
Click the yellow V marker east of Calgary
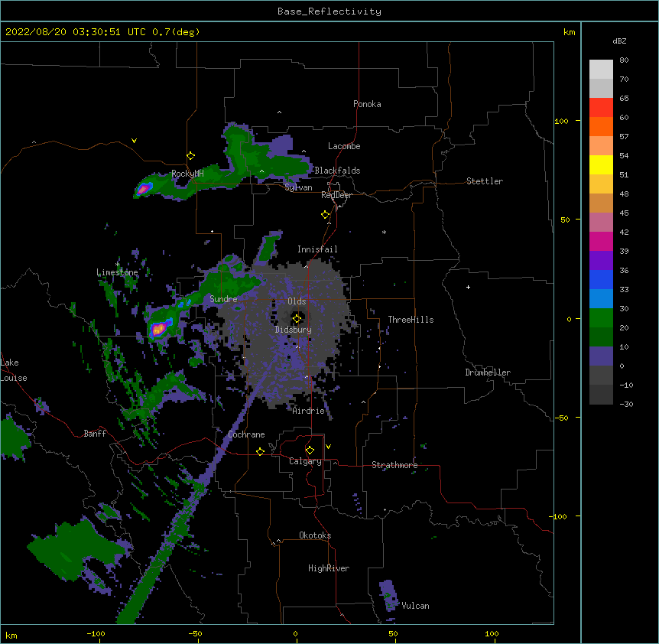coord(328,447)
